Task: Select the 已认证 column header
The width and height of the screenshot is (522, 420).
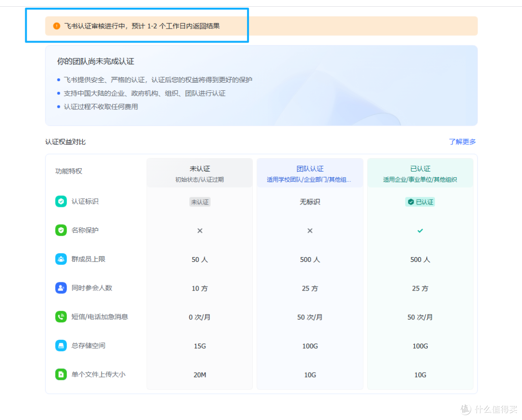Action: coord(420,173)
